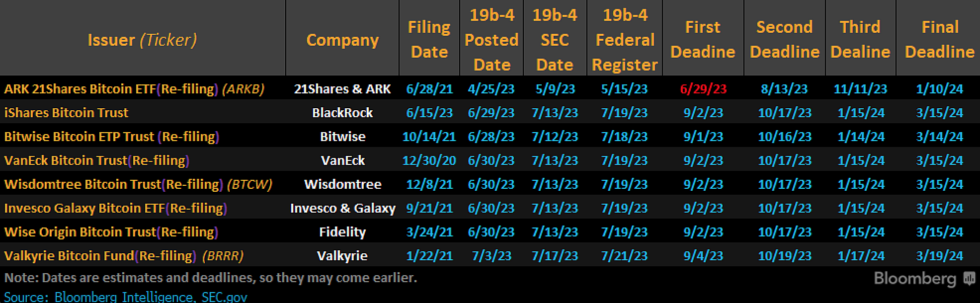The width and height of the screenshot is (980, 303).
Task: Click the VanEck filing date 12/30/20
Action: pos(429,160)
